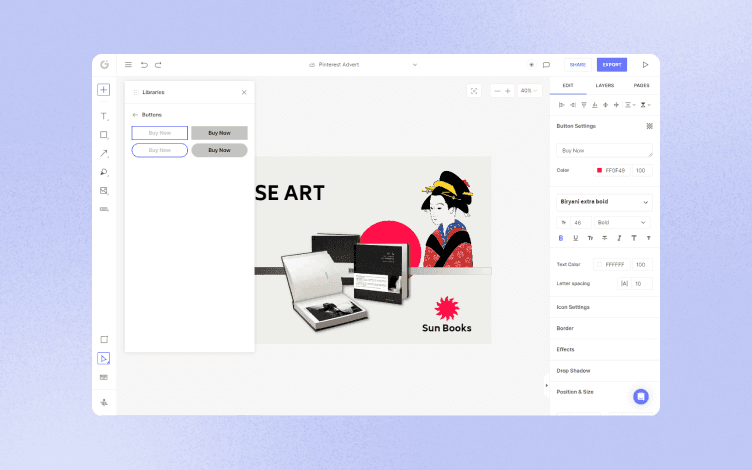This screenshot has height=470, width=752.
Task: Open the comments speech bubble icon
Action: coord(546,65)
